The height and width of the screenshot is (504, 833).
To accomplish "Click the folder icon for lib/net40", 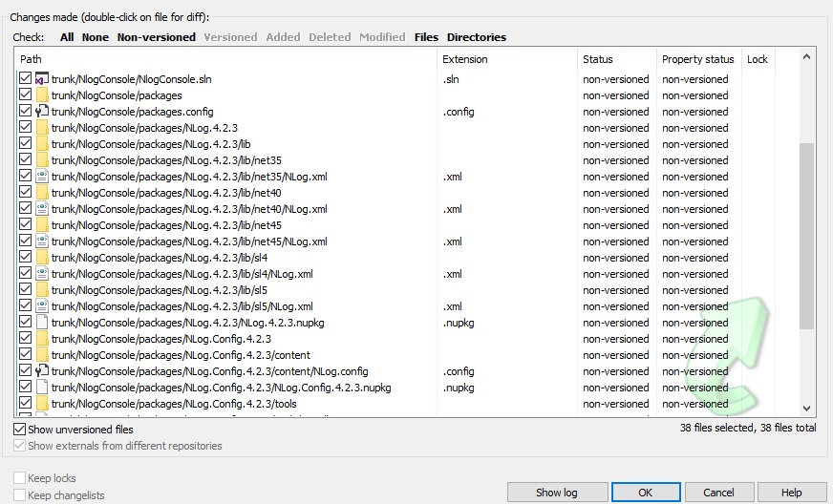I will click(x=42, y=193).
